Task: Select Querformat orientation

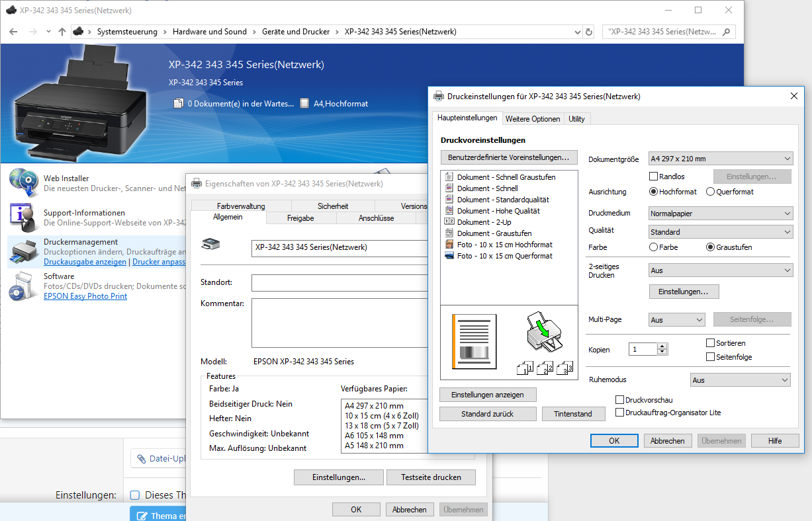Action: pos(710,192)
